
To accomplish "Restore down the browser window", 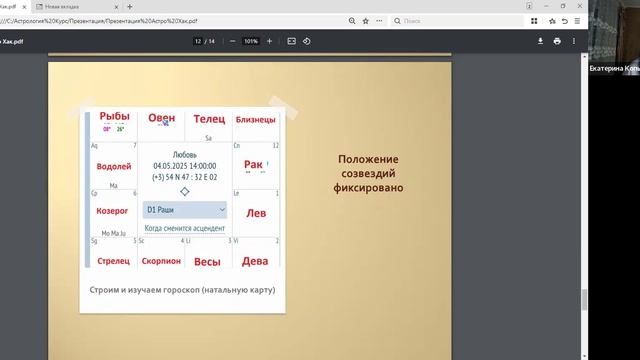I will pos(563,6).
